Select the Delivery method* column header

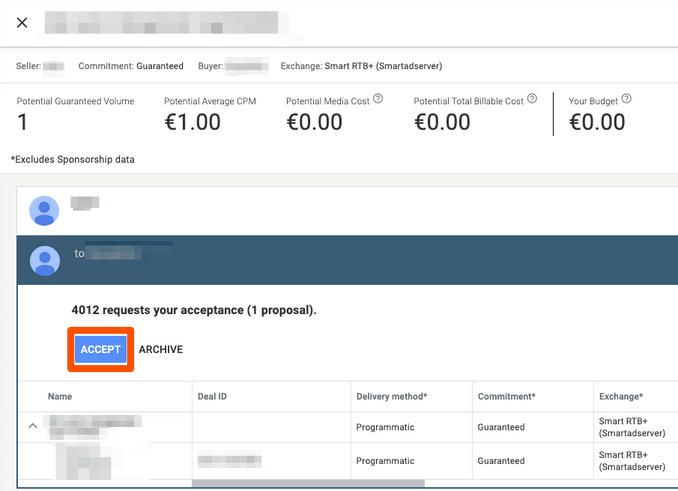pos(392,397)
